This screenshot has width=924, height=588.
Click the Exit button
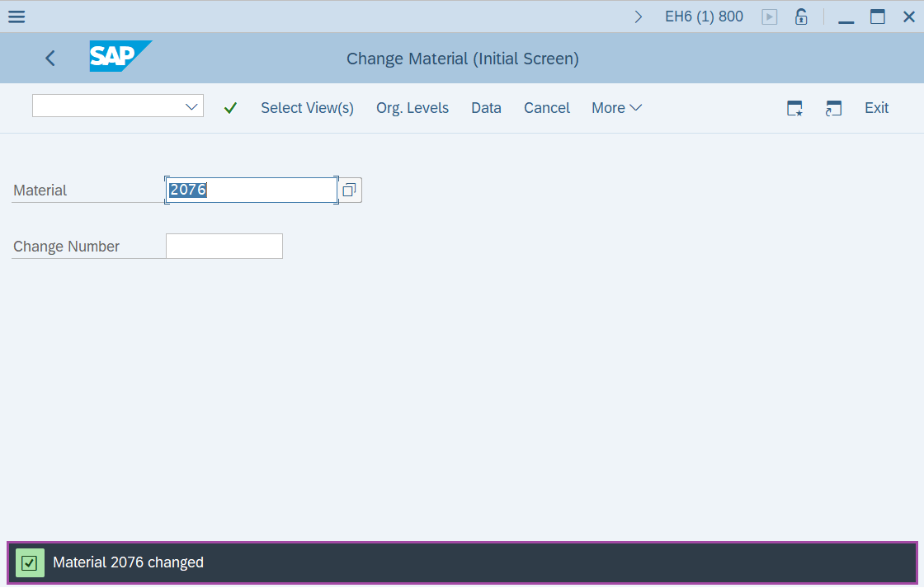point(876,108)
